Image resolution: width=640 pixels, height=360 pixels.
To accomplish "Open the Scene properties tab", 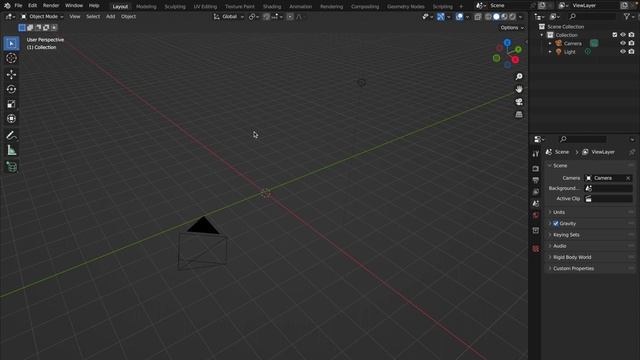I will (536, 203).
